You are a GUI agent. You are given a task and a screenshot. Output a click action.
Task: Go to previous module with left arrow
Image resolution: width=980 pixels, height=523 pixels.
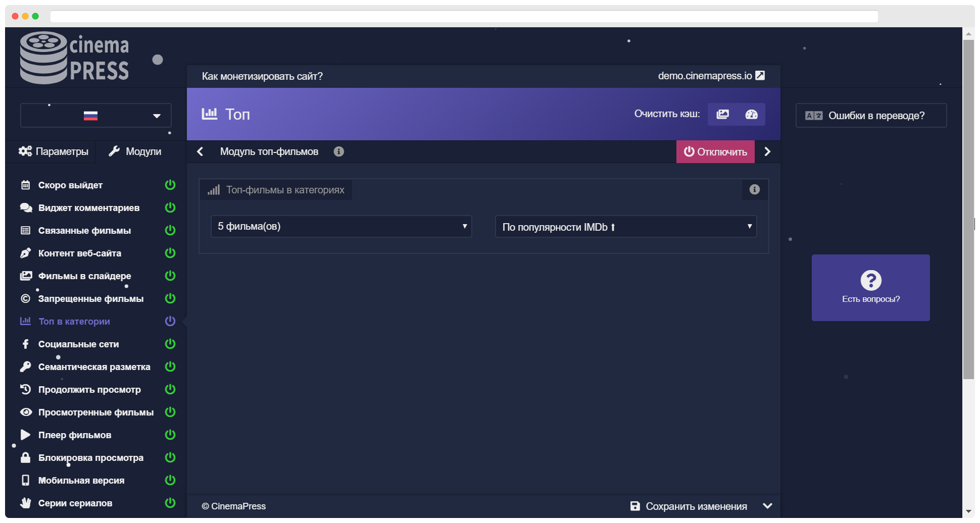[x=200, y=151]
